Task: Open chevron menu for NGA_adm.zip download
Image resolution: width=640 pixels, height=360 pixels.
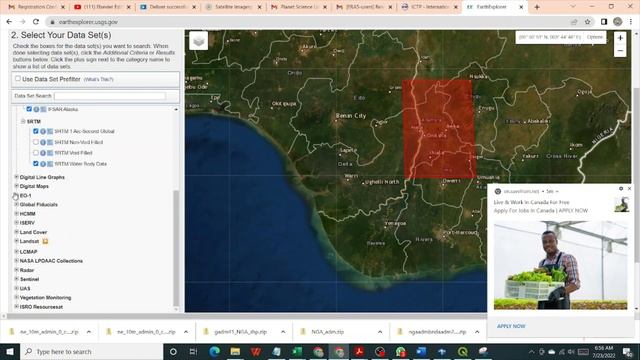Action: click(380, 332)
